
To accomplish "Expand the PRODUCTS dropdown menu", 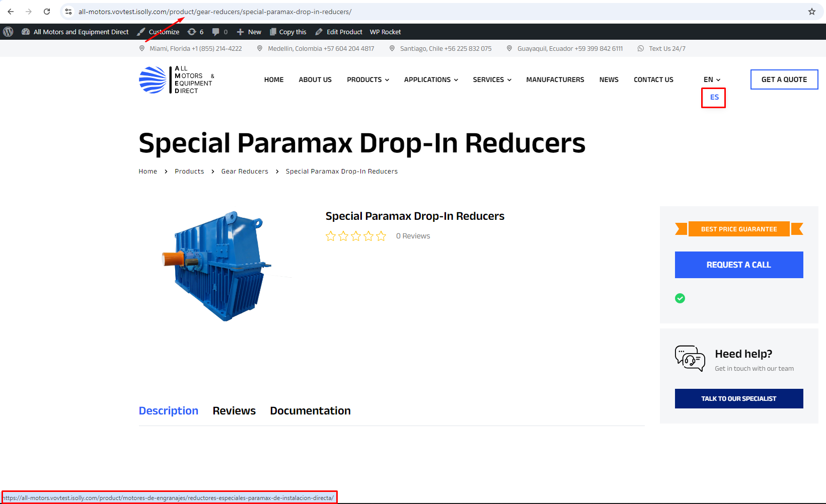I will [x=368, y=79].
